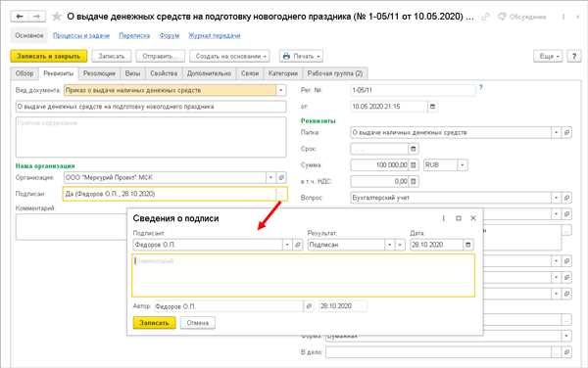Click the document title input field

[151, 107]
